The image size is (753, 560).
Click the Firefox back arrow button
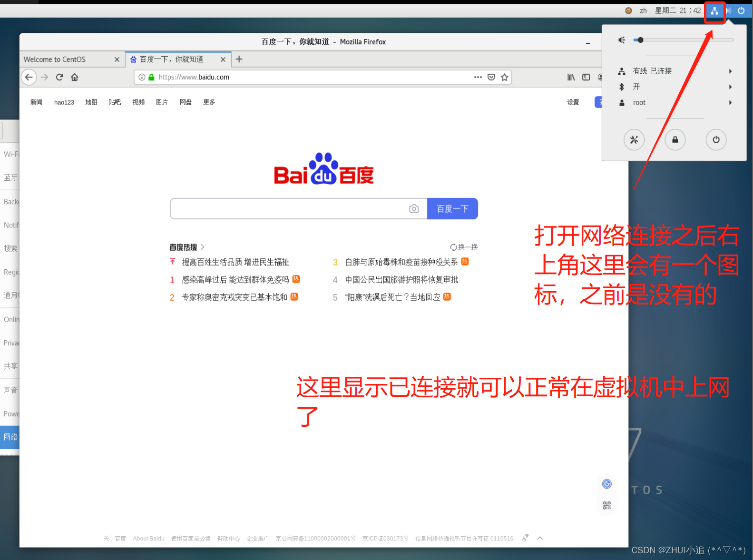point(29,77)
